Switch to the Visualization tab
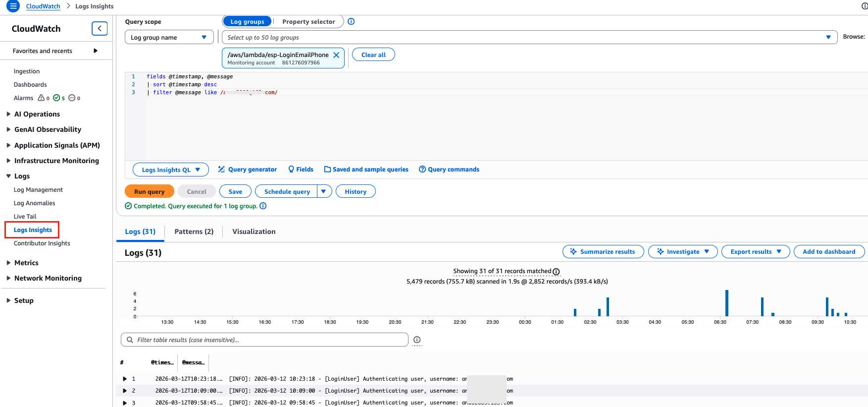The image size is (868, 407). pos(254,232)
